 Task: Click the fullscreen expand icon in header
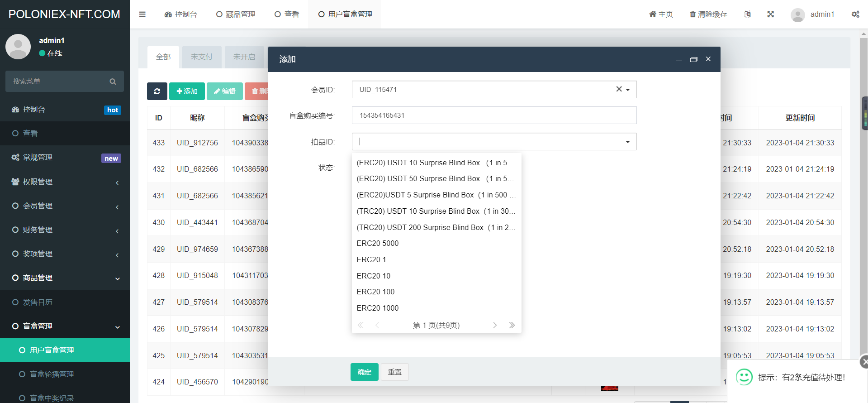(x=770, y=14)
